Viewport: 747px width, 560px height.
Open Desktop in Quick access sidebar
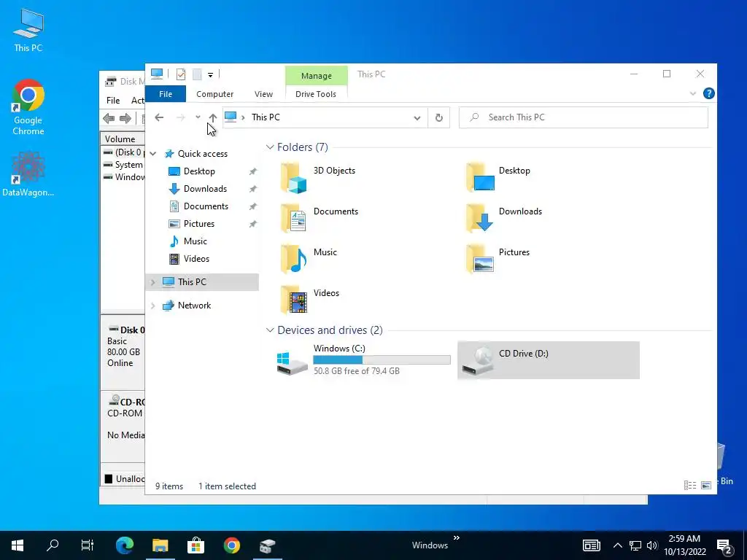click(199, 171)
